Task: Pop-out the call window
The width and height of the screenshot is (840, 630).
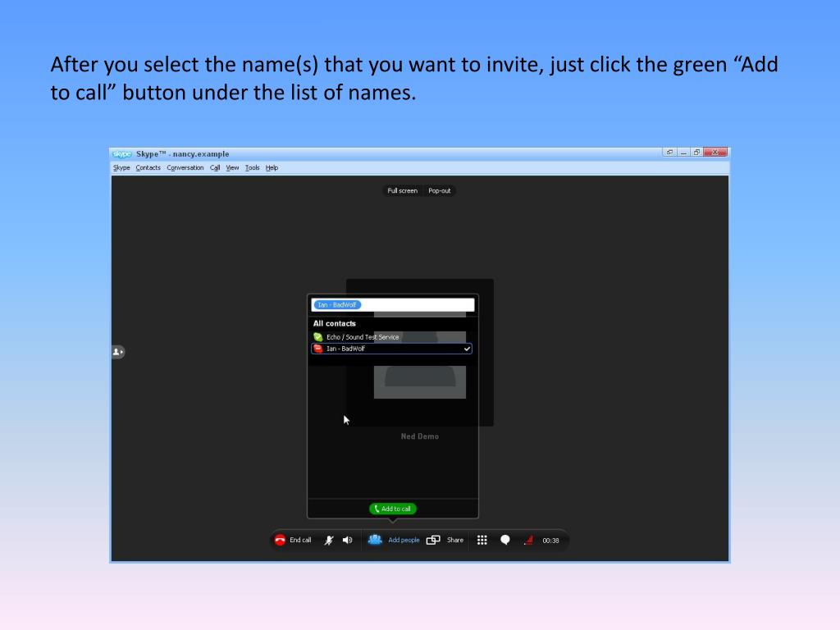Action: click(x=440, y=190)
